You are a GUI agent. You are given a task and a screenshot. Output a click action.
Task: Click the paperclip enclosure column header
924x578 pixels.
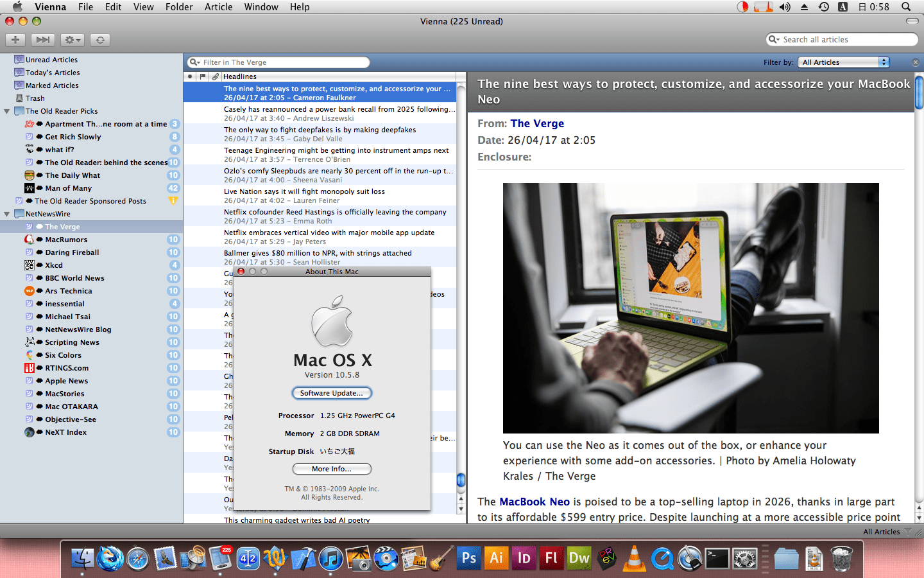[216, 76]
